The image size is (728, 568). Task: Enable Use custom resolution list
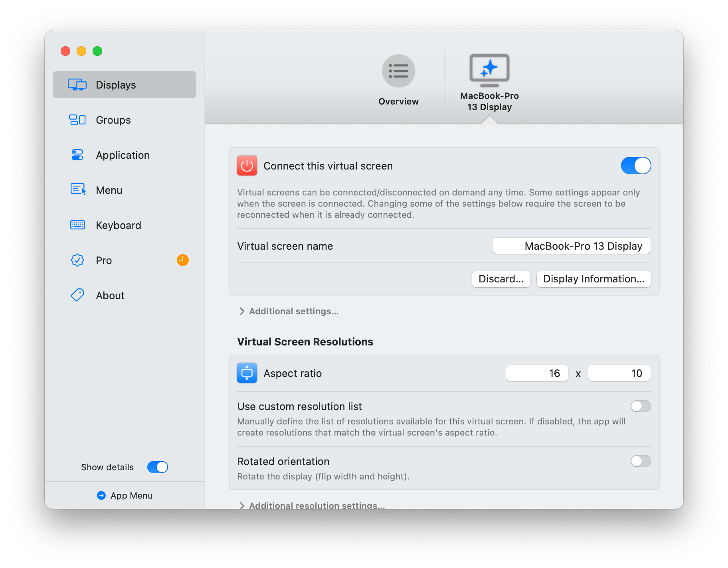(x=641, y=406)
